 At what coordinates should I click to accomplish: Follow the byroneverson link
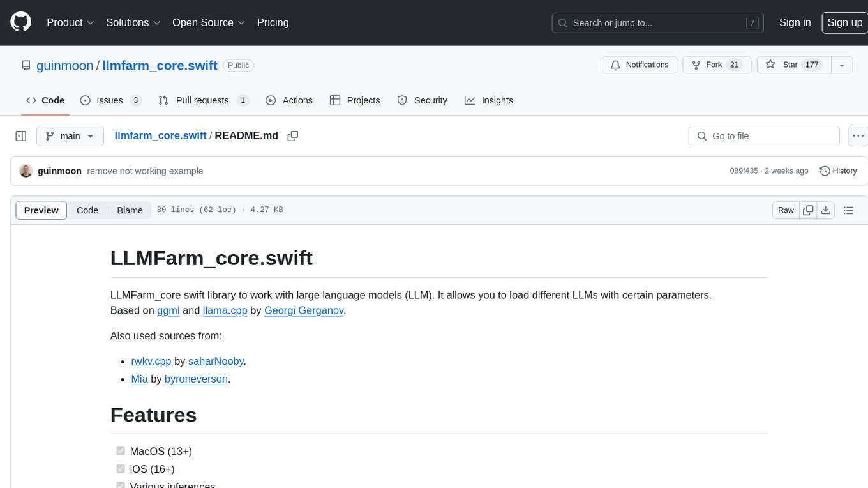click(x=196, y=379)
